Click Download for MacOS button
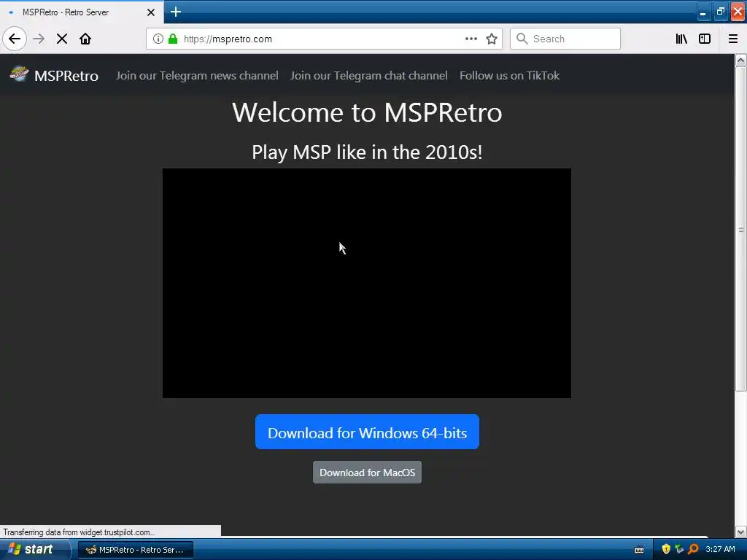Viewport: 747px width, 560px height. [x=368, y=472]
